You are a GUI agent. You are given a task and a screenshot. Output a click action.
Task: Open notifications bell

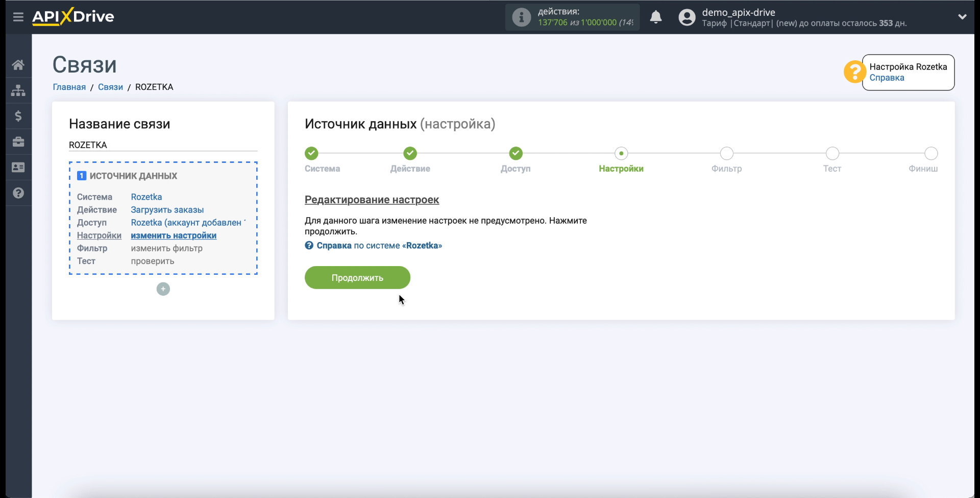pyautogui.click(x=656, y=17)
